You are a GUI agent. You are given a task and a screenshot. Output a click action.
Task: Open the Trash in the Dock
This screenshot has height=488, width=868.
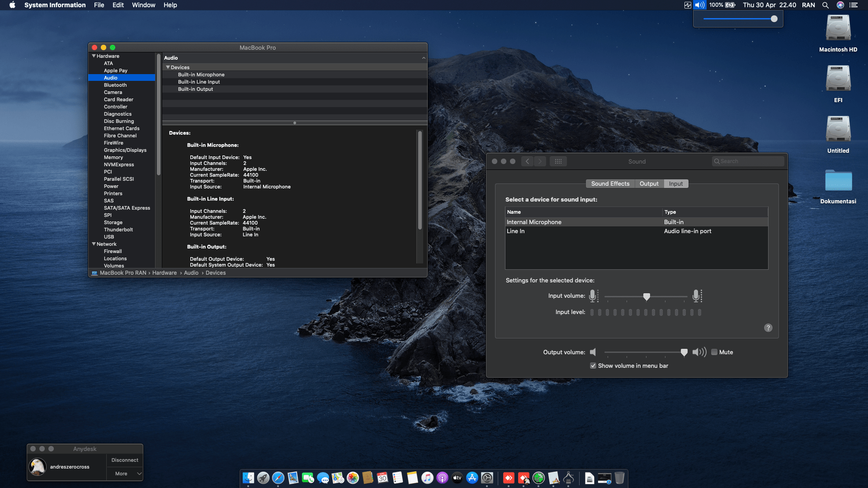click(x=619, y=478)
